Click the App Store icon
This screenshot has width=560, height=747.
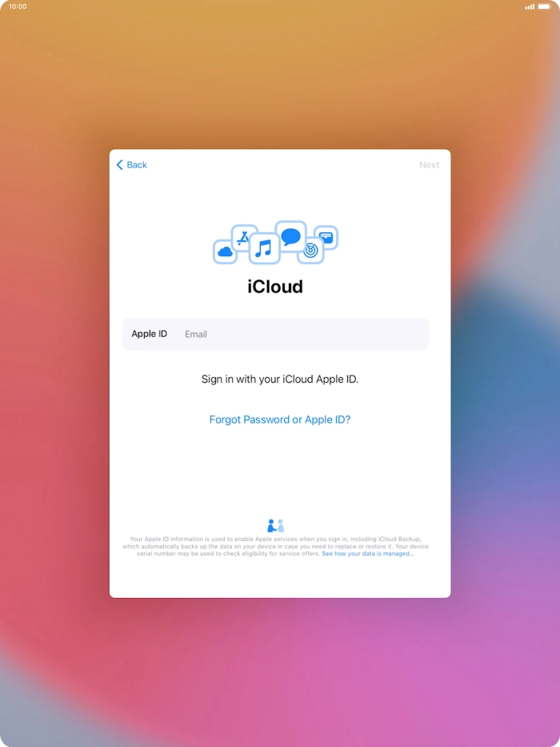click(x=243, y=236)
